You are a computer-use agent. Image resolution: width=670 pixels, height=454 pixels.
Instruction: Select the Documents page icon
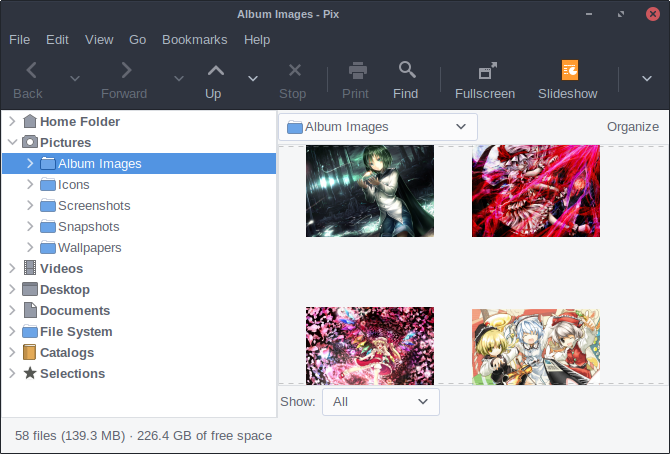pos(29,310)
